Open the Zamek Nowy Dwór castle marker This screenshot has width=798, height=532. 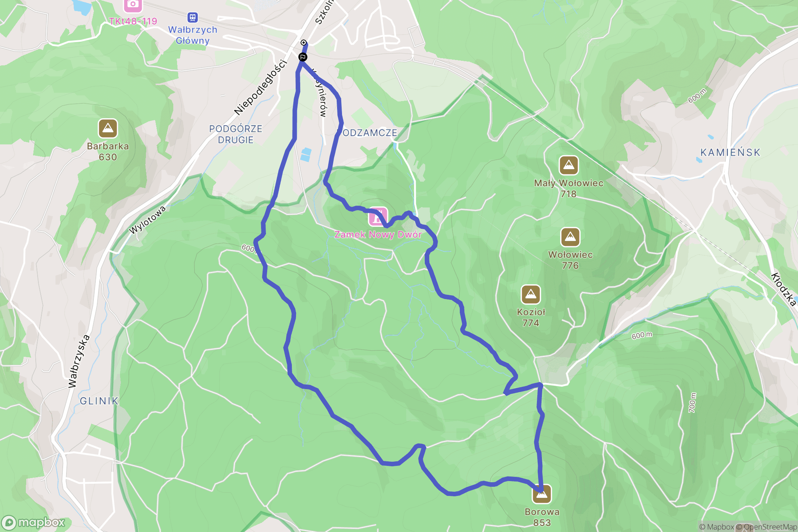pos(378,217)
